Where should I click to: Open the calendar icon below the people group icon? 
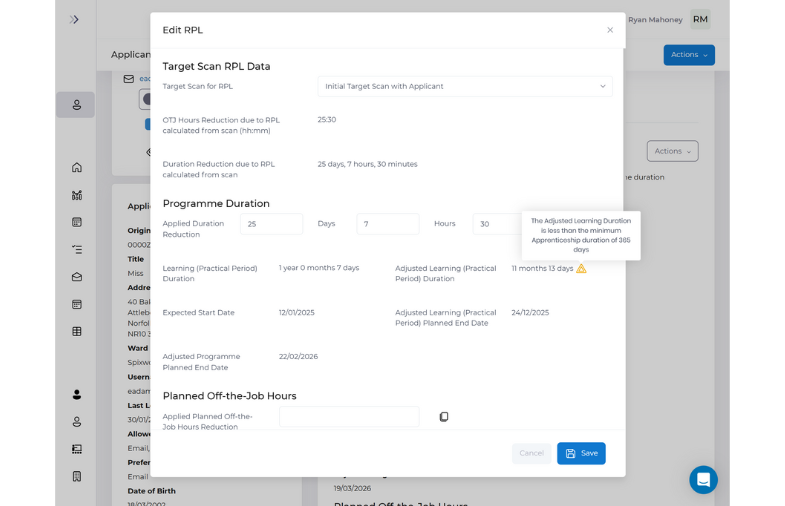pos(77,222)
